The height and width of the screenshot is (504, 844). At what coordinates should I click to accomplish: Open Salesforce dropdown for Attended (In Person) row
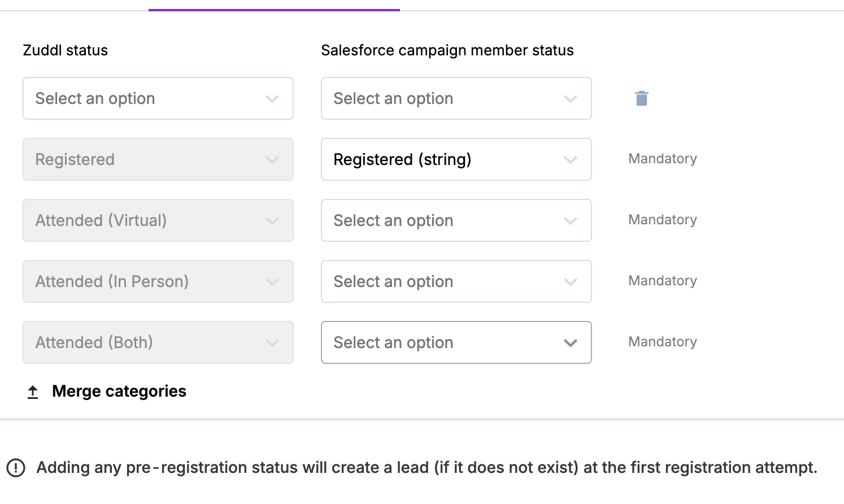click(x=456, y=281)
